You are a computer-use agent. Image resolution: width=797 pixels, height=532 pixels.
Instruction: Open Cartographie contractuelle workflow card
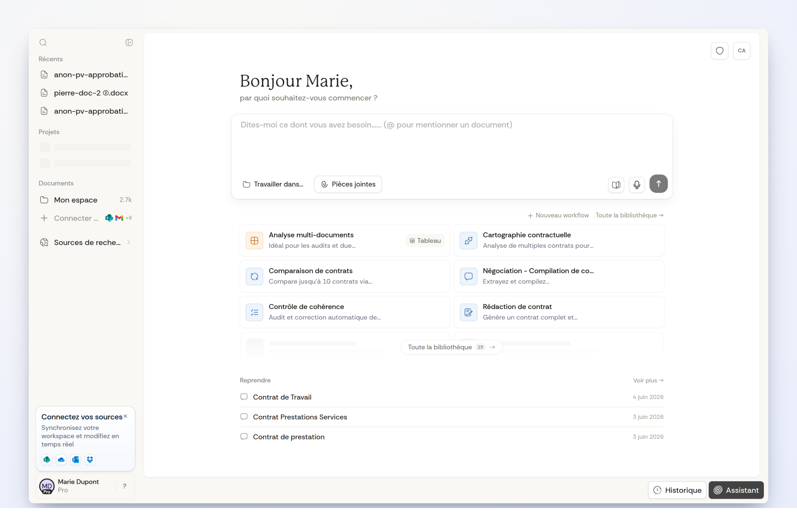(x=559, y=240)
